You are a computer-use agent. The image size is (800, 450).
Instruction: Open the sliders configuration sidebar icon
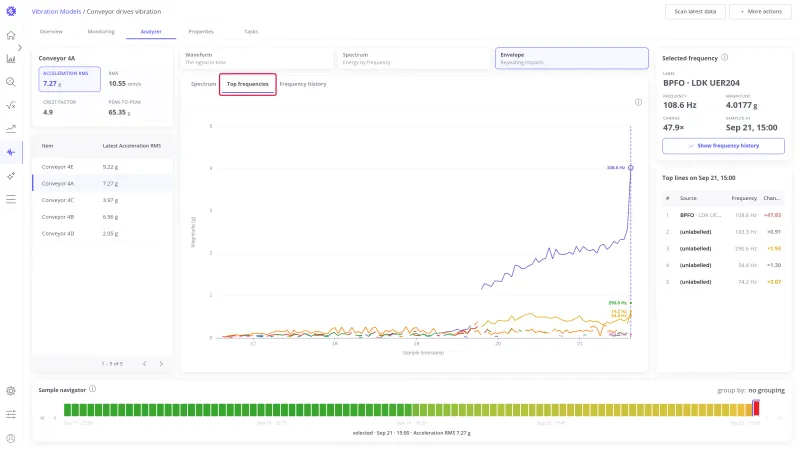pyautogui.click(x=11, y=414)
